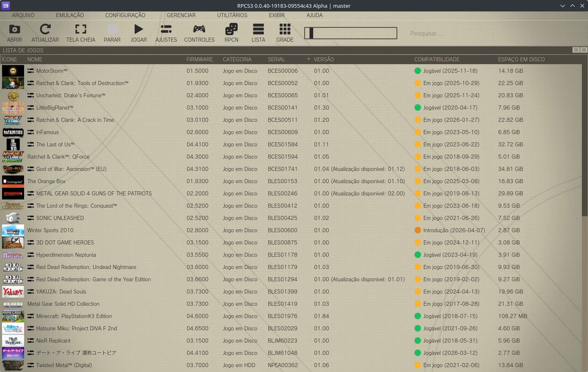Close the LISTA DE JOGOS panel
Screen dimensions: 588x372
click(584, 50)
